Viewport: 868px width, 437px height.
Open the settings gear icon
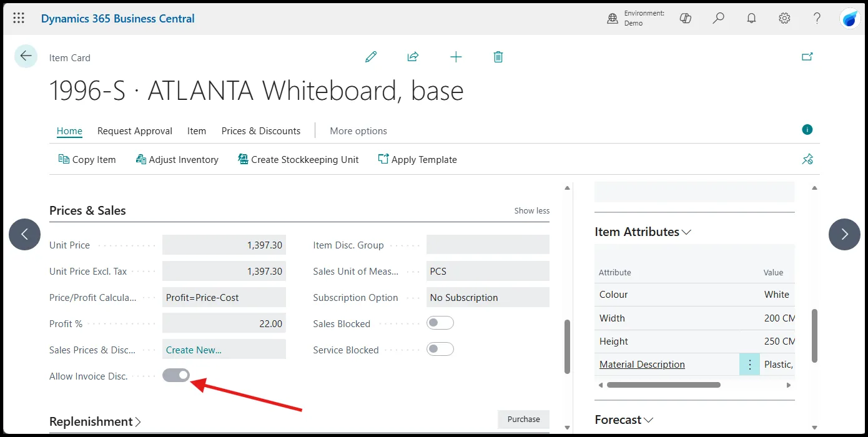784,18
